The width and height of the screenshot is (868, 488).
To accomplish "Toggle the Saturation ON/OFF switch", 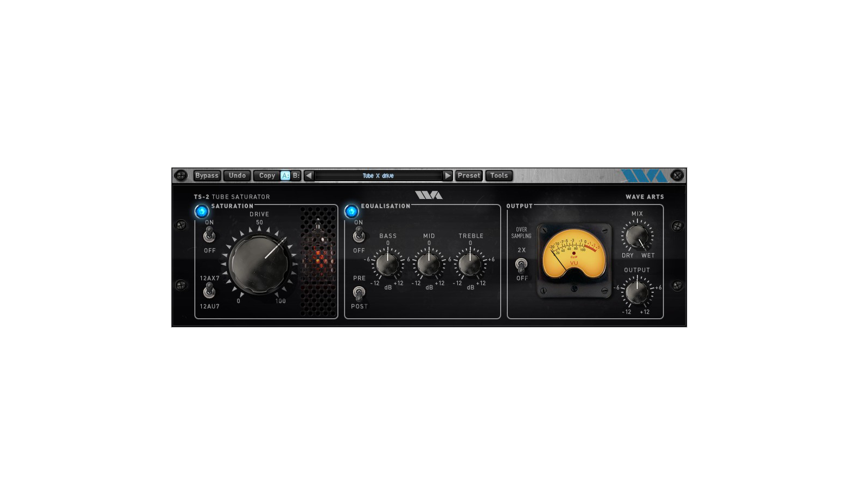I will tap(209, 235).
